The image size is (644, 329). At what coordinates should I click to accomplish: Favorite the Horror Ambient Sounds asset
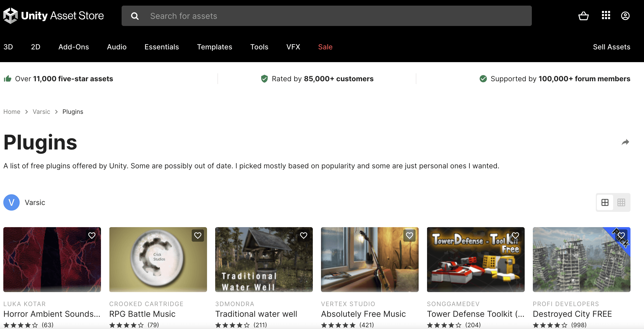click(92, 236)
